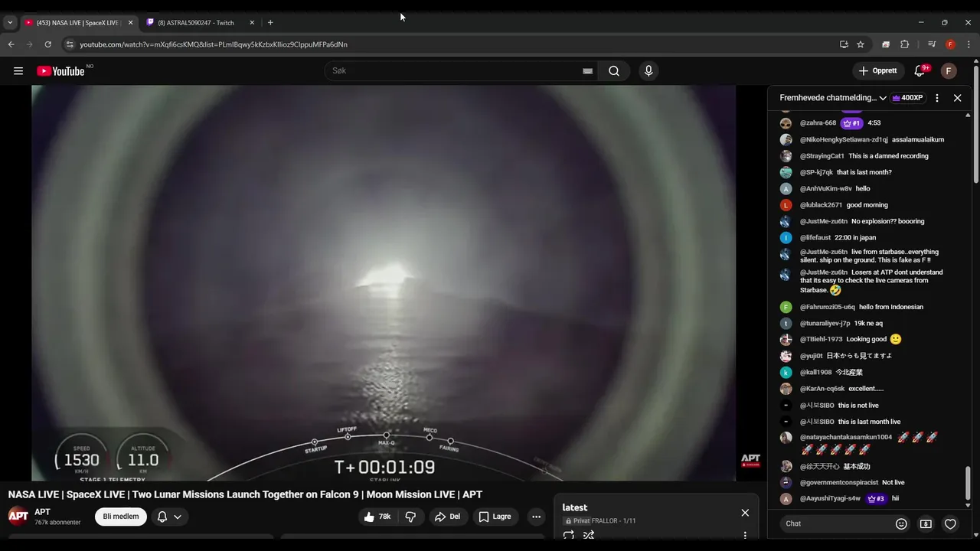The width and height of the screenshot is (980, 551).
Task: Click the page vertical scrollbar
Action: 976,126
